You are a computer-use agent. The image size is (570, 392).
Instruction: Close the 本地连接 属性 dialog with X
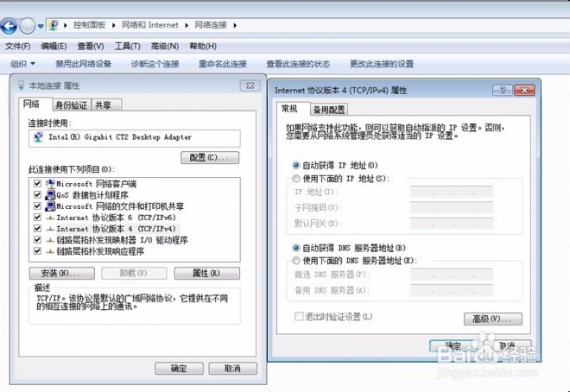click(250, 85)
